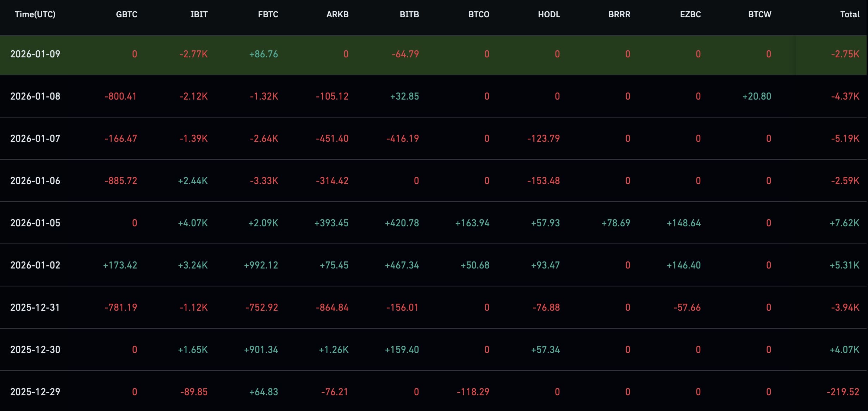
Task: Click the GBTC column header
Action: pos(126,14)
